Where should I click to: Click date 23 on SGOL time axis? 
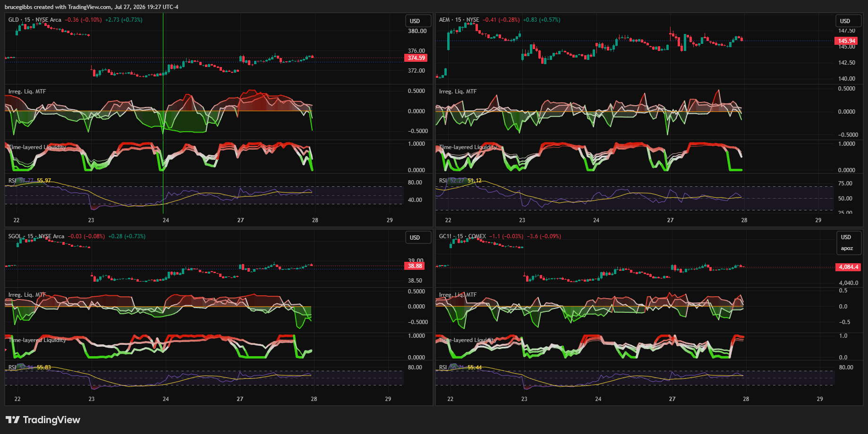[91, 399]
